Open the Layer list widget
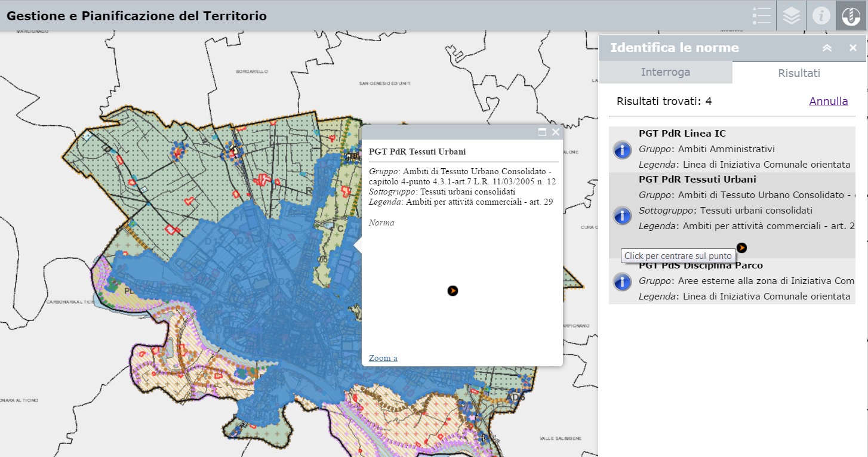This screenshot has height=457, width=868. click(791, 16)
